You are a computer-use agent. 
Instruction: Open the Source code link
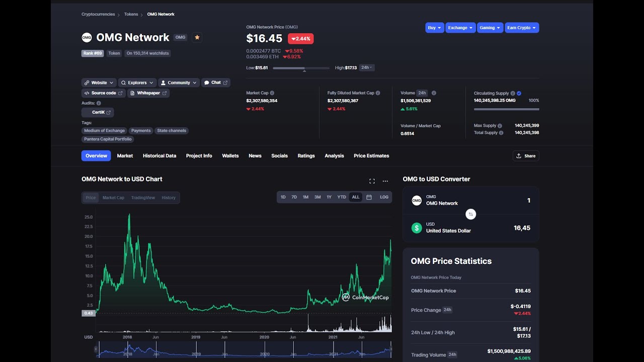[103, 93]
